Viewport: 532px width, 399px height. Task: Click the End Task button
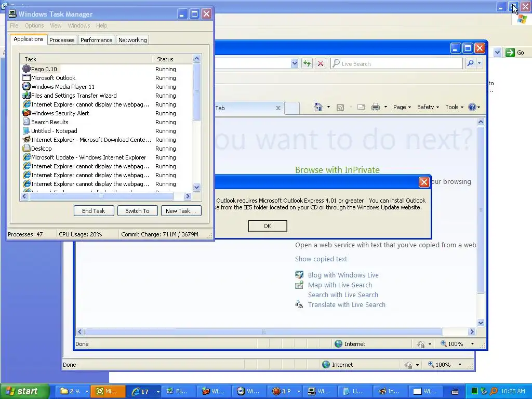94,211
